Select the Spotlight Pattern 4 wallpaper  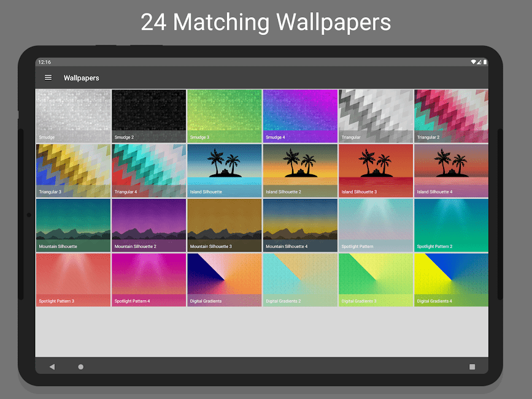click(x=149, y=280)
